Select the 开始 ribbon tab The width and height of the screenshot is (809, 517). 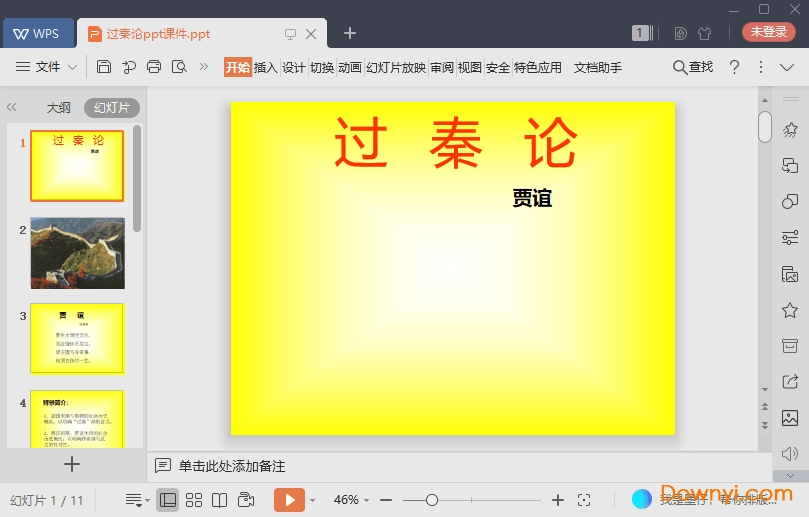tap(238, 67)
